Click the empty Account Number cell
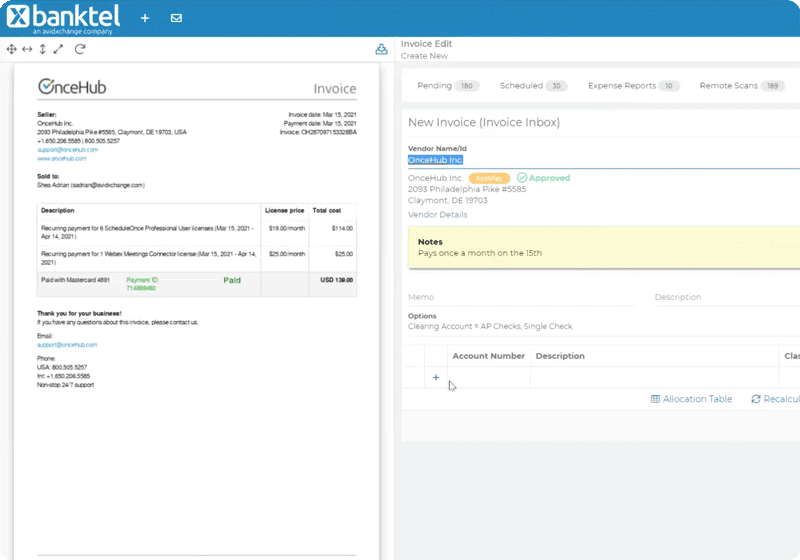 click(489, 377)
